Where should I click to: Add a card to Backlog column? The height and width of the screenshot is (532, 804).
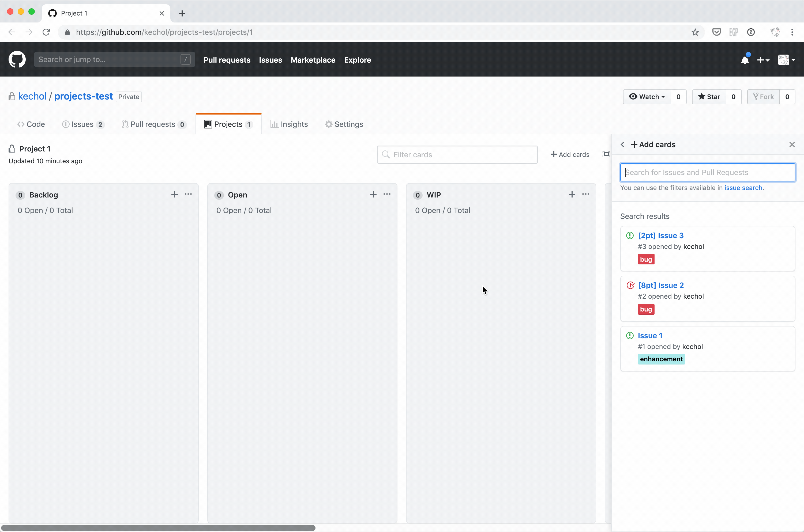tap(174, 194)
